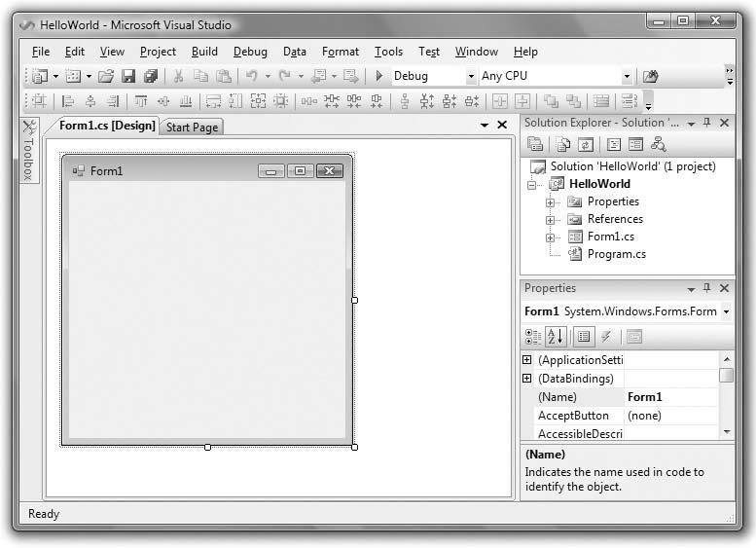Open the Project menu
Screen dimensions: 756x548
[158, 52]
